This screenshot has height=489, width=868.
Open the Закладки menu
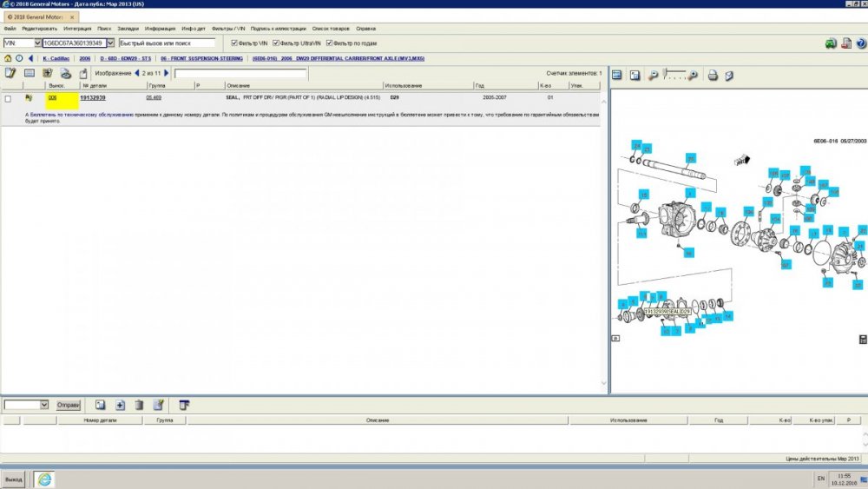coord(128,29)
